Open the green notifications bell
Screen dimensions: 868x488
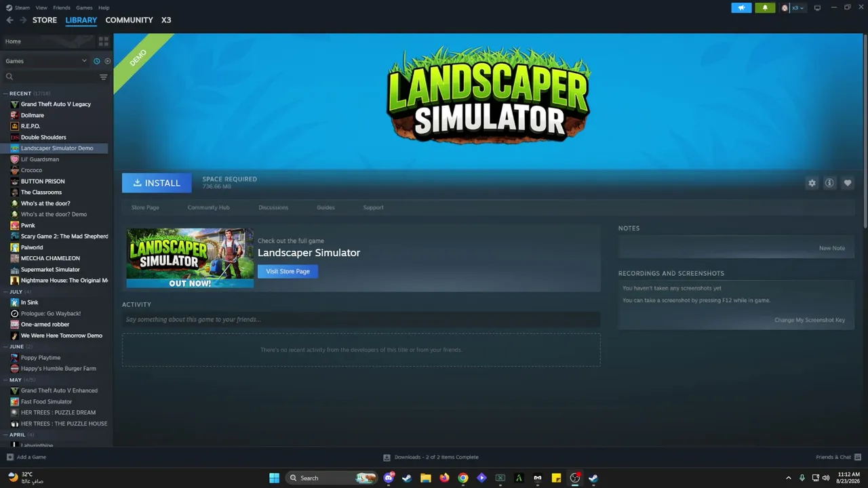pos(765,7)
